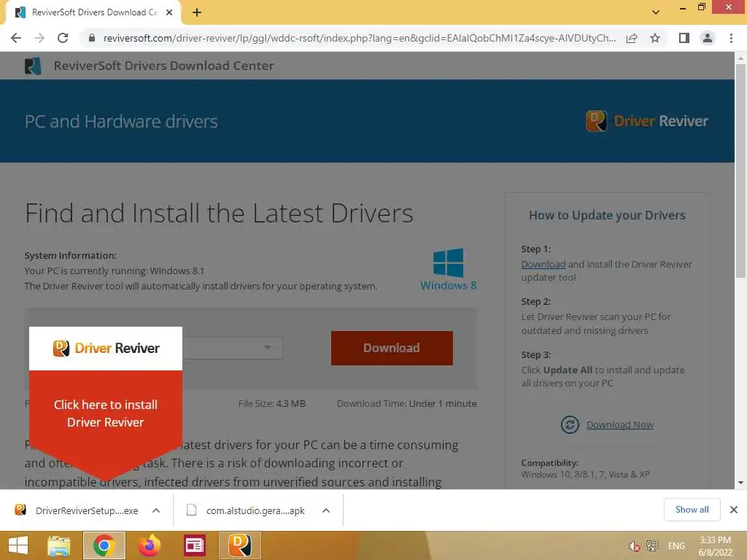Reload the ReviverSoft page
The image size is (747, 560).
(x=63, y=38)
